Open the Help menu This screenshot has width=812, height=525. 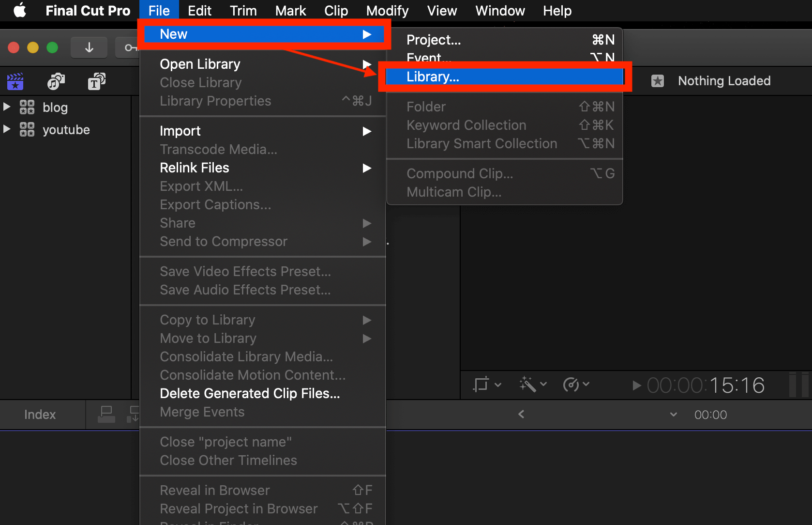point(557,10)
